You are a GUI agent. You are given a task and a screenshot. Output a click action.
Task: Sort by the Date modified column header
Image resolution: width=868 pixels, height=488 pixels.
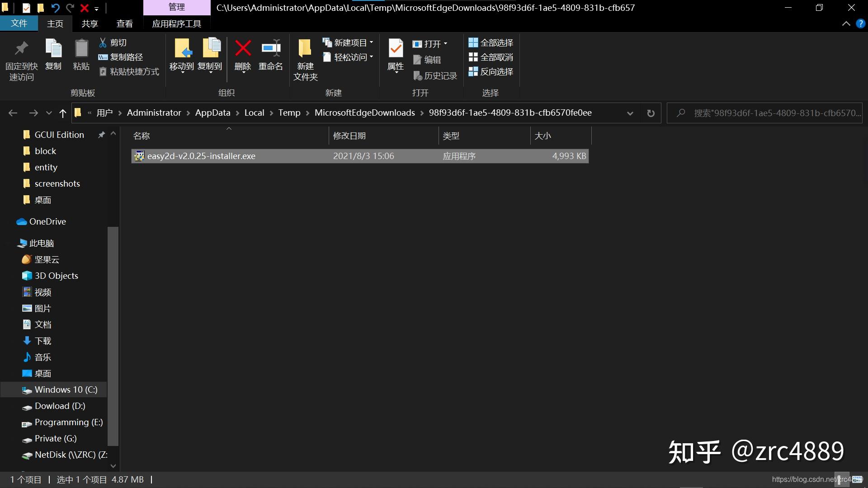click(383, 136)
